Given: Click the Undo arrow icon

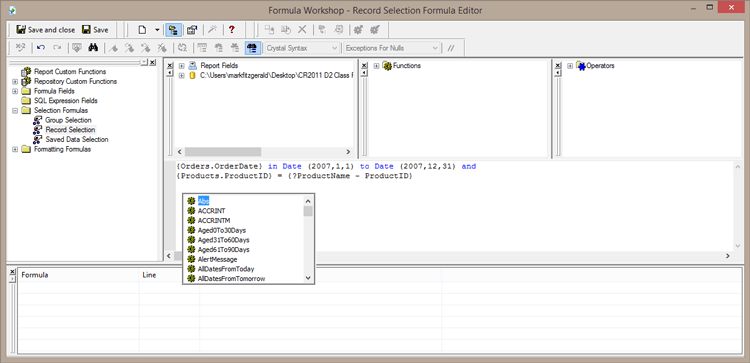Looking at the screenshot, I should point(41,47).
